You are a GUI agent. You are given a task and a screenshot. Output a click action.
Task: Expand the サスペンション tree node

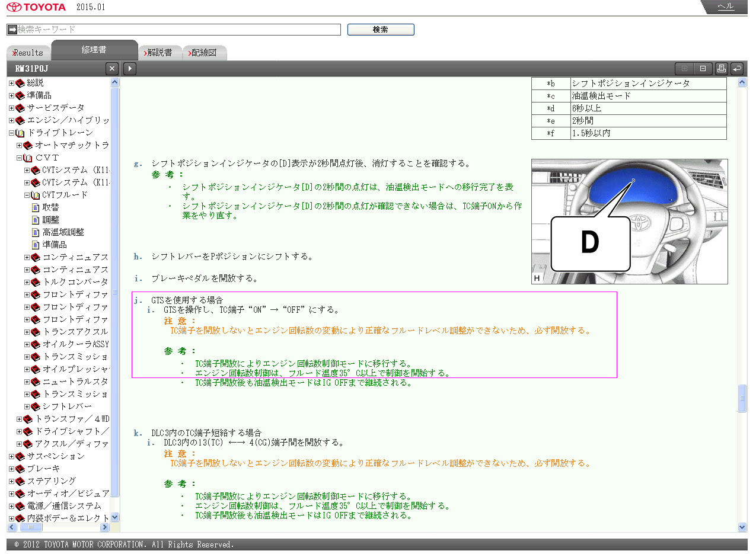tap(11, 456)
